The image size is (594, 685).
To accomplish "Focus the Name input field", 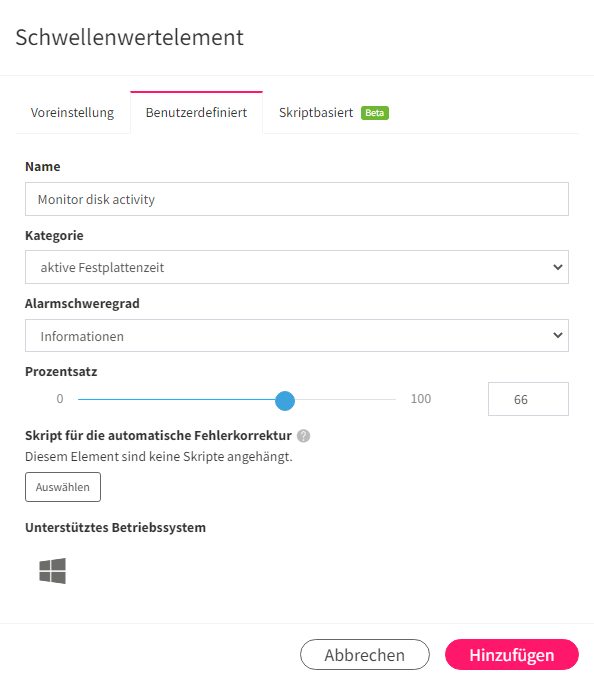I will (x=297, y=199).
